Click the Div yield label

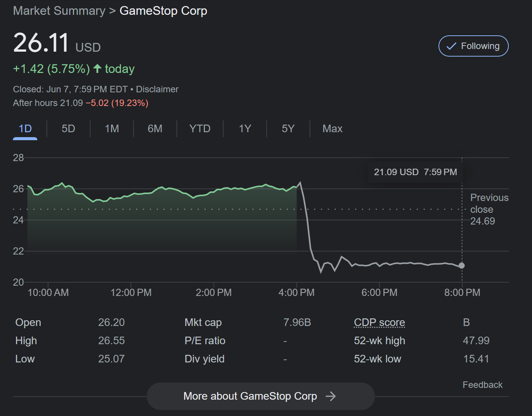point(205,359)
